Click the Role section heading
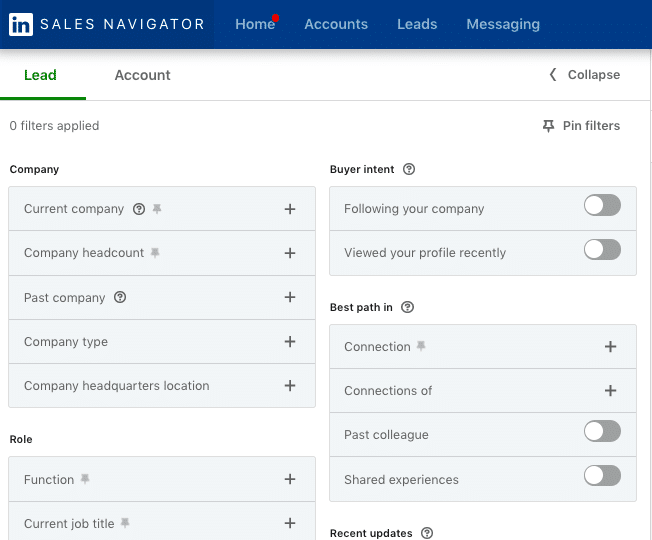 (x=21, y=439)
